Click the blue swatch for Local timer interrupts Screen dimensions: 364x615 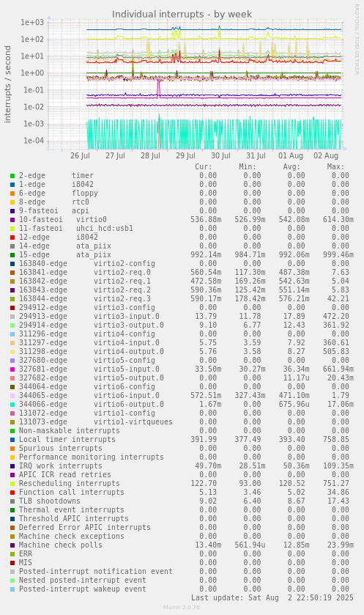tap(12, 440)
